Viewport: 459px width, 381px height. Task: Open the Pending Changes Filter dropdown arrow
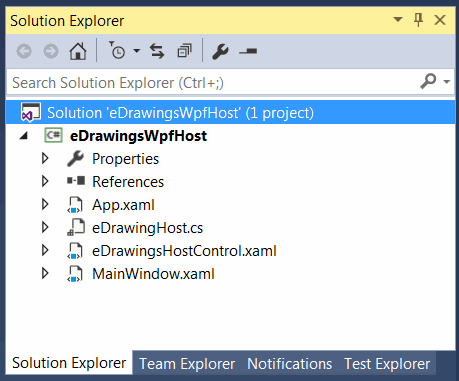[137, 51]
